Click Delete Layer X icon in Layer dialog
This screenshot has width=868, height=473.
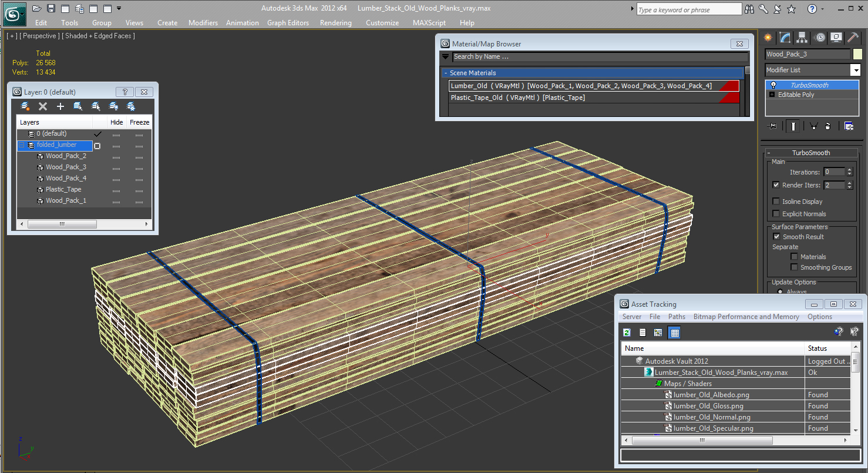pyautogui.click(x=42, y=106)
